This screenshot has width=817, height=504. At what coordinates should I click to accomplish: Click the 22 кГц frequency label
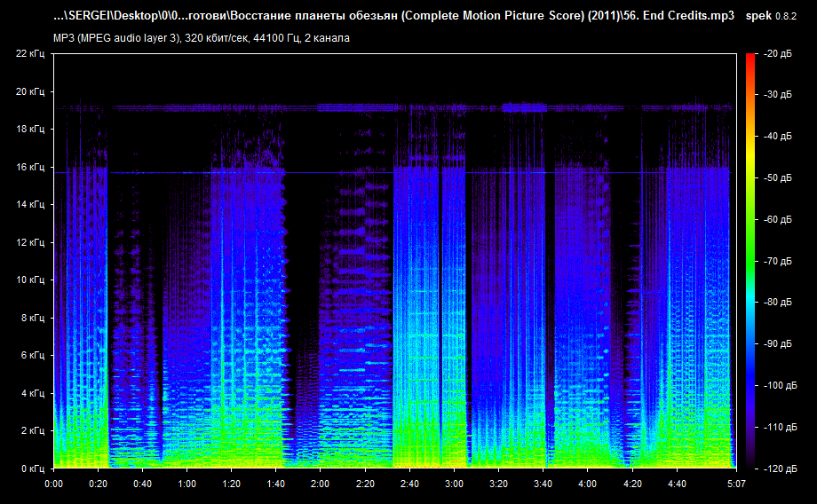pyautogui.click(x=30, y=53)
